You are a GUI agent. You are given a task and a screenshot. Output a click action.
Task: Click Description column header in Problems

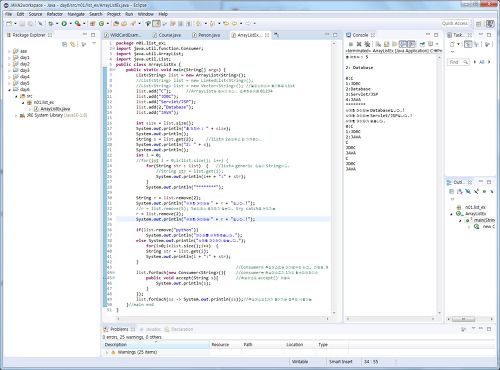[156, 345]
